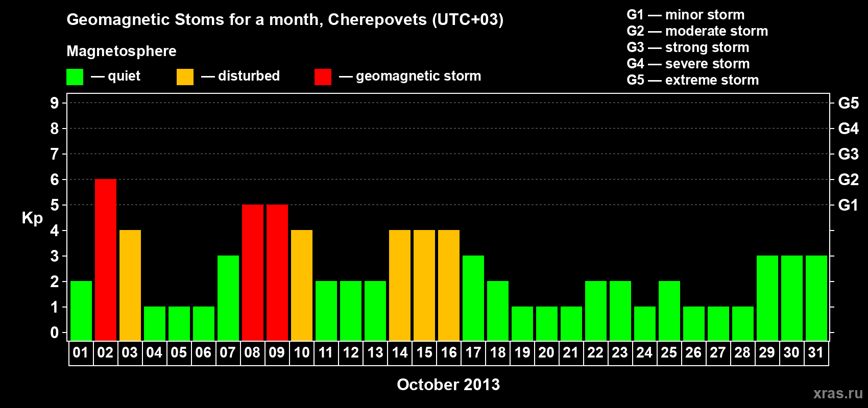Image resolution: width=868 pixels, height=408 pixels.
Task: Click the day label 21
Action: [571, 353]
